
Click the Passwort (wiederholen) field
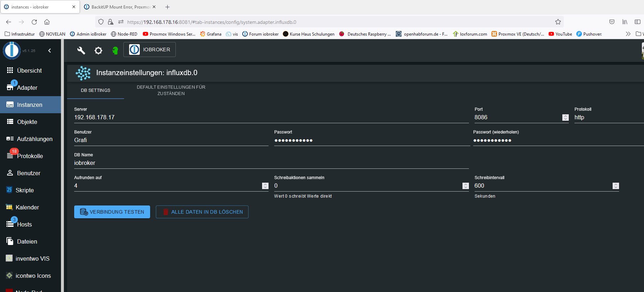558,140
